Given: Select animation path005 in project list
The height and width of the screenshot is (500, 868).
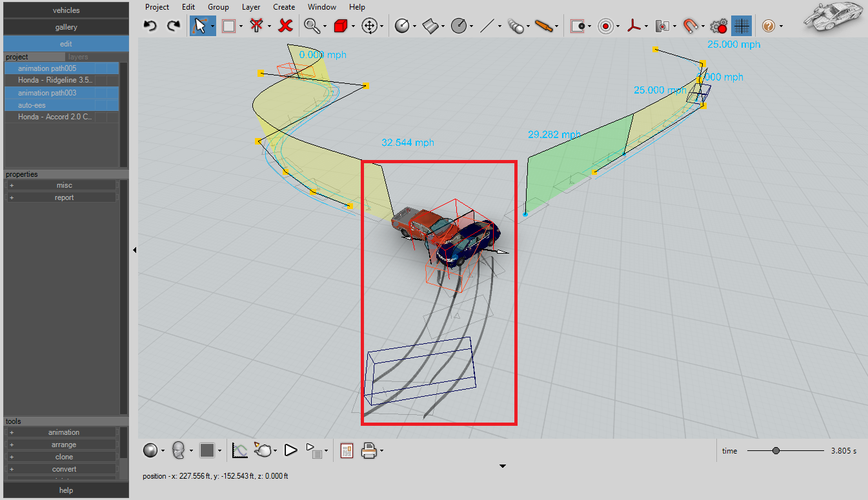Looking at the screenshot, I should [x=62, y=68].
